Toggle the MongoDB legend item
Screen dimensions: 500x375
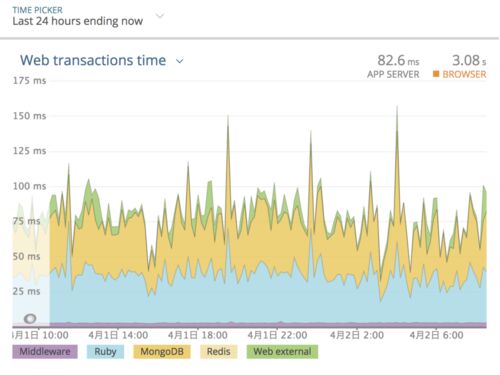point(162,352)
